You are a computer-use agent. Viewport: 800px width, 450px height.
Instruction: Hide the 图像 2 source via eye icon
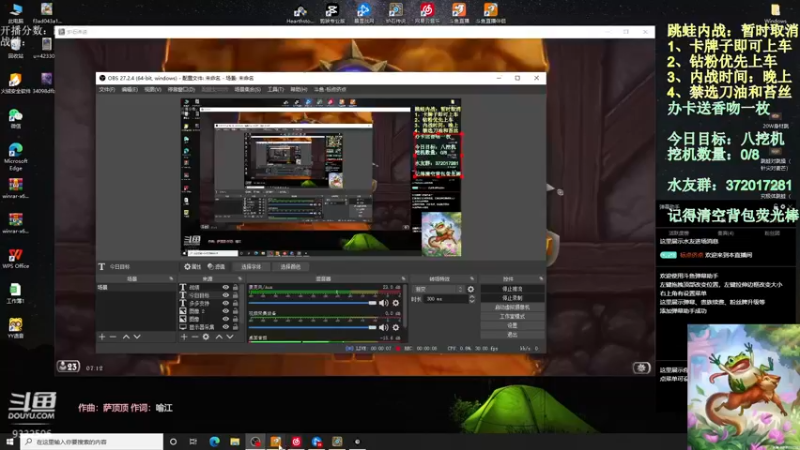point(226,311)
